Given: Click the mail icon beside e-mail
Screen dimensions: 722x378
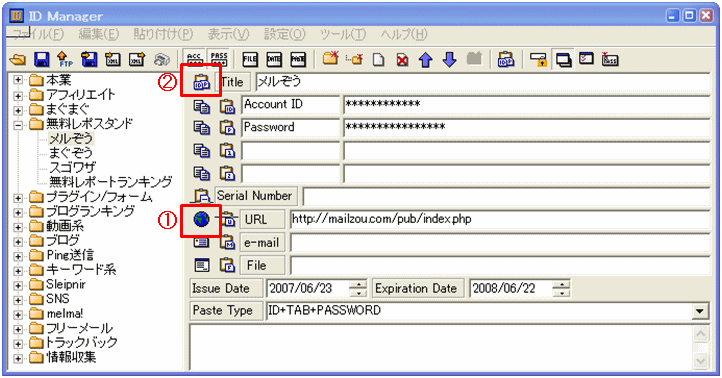Looking at the screenshot, I should tap(202, 242).
